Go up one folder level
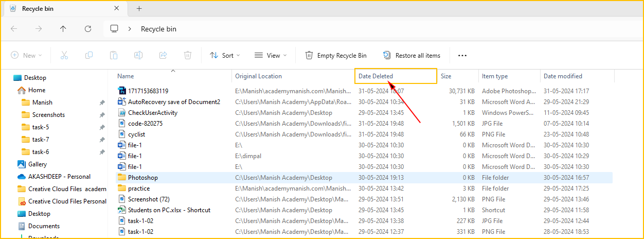 point(63,29)
